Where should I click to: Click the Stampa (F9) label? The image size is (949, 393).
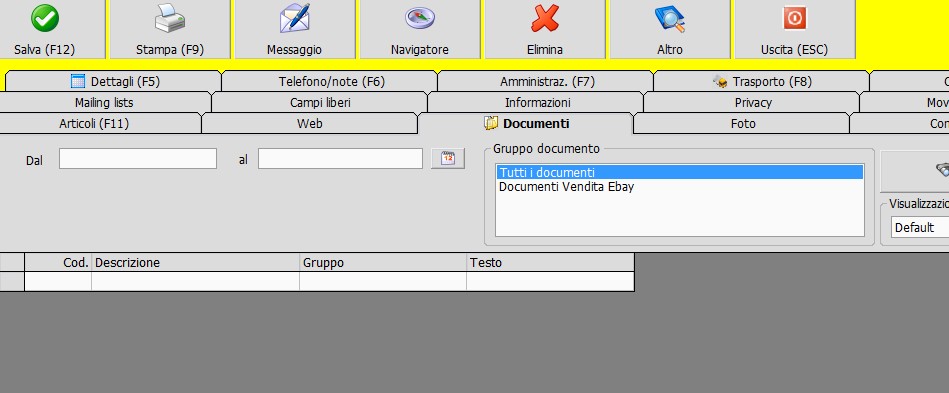click(x=170, y=50)
